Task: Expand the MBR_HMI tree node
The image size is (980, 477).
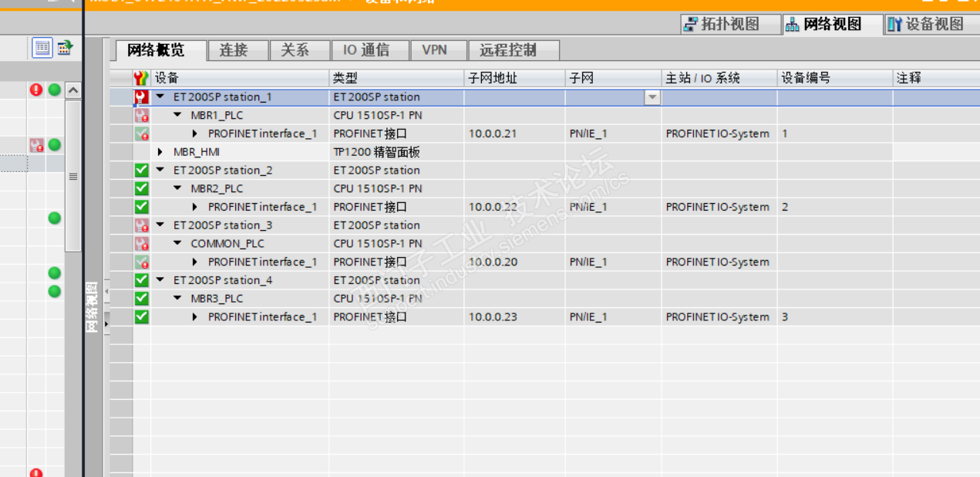Action: (x=160, y=152)
